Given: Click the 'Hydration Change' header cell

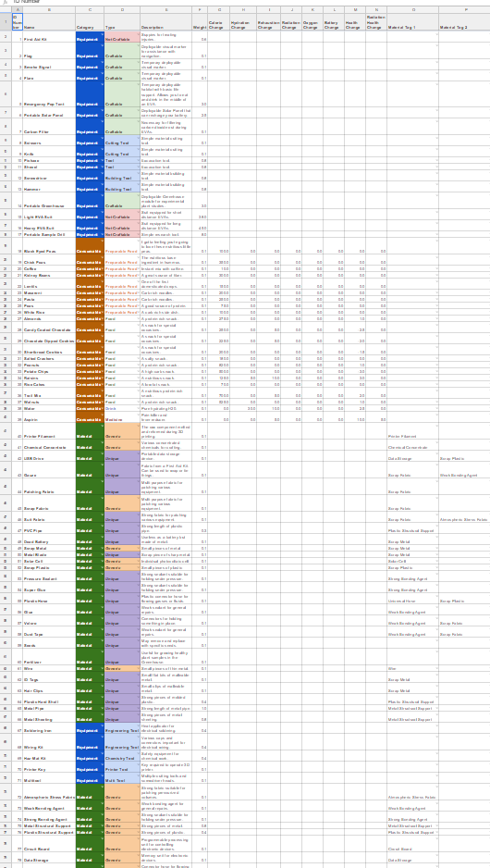Looking at the screenshot, I should click(243, 21).
